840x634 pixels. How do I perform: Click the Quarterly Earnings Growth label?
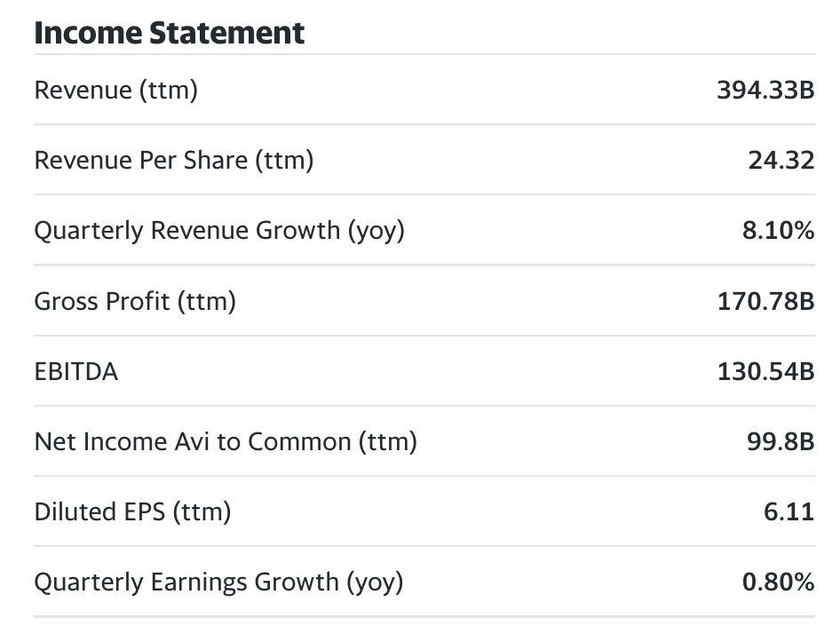coord(218,582)
